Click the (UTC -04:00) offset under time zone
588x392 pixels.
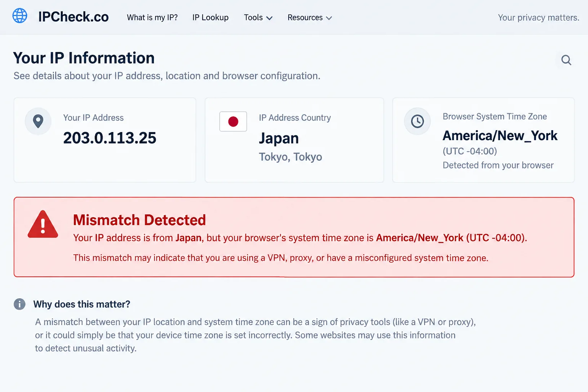470,151
